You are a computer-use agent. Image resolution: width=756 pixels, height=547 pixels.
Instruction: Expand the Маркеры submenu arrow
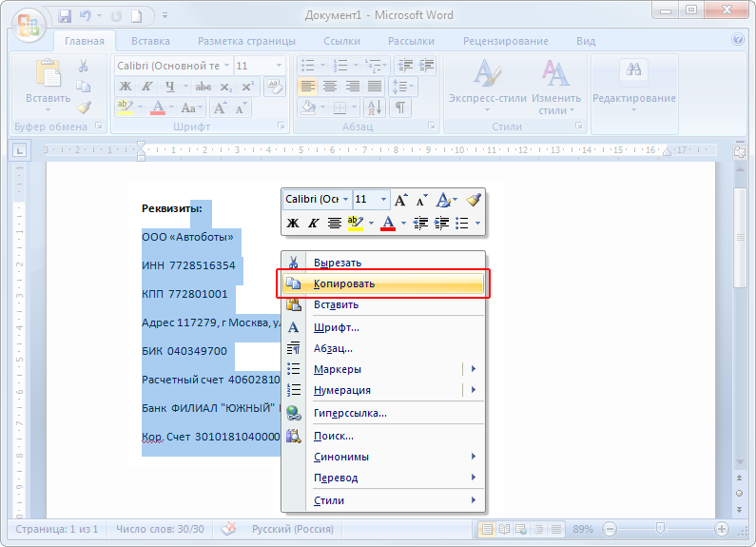click(x=474, y=369)
